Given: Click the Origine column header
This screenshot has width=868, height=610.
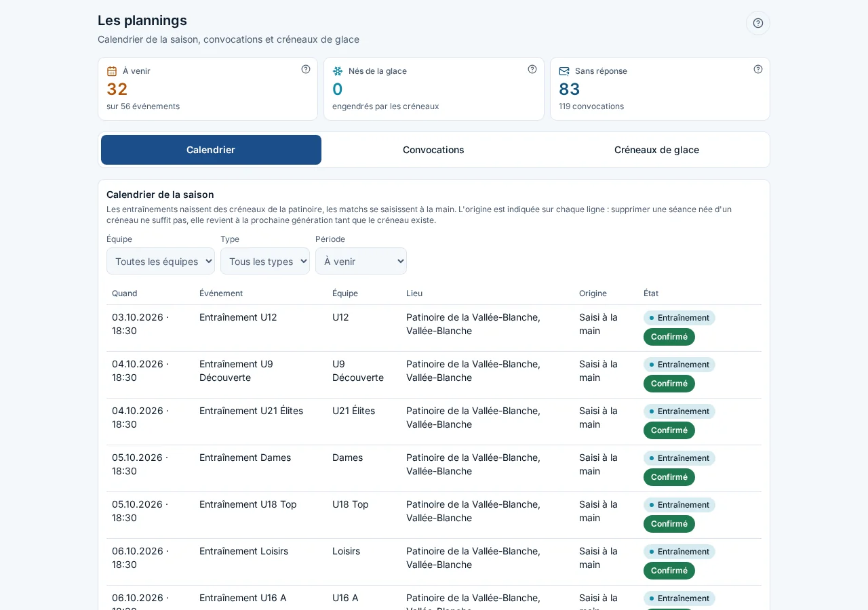Looking at the screenshot, I should click(593, 293).
